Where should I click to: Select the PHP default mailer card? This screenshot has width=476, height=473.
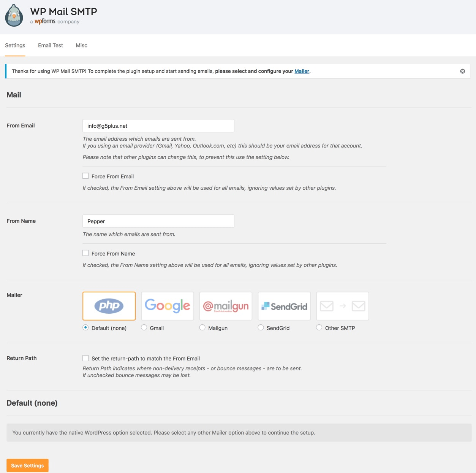109,306
